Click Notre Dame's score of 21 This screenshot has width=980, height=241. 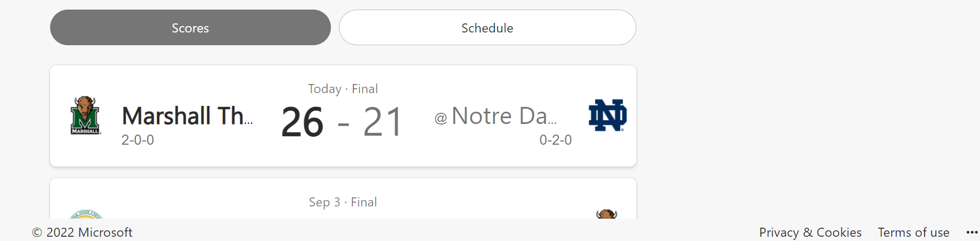pyautogui.click(x=382, y=122)
